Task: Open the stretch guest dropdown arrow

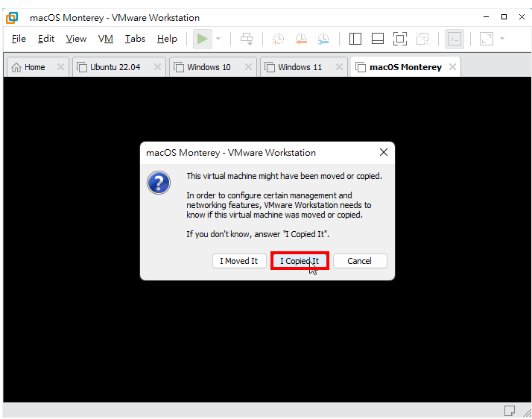Action: coord(502,39)
